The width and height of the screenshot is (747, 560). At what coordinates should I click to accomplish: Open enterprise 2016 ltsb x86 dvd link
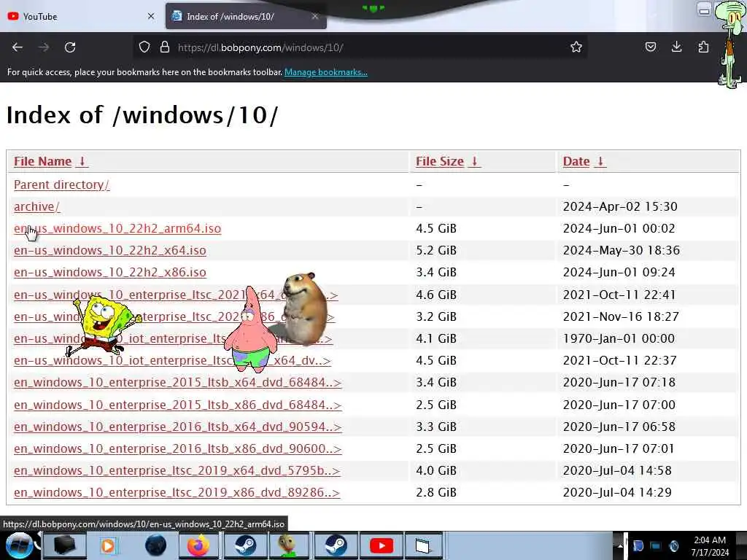coord(178,448)
